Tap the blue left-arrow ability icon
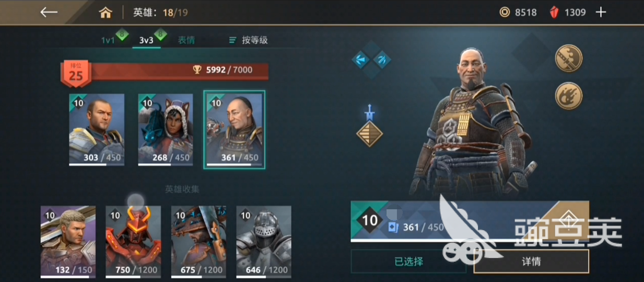Viewport: 644px width, 282px height. [x=361, y=59]
